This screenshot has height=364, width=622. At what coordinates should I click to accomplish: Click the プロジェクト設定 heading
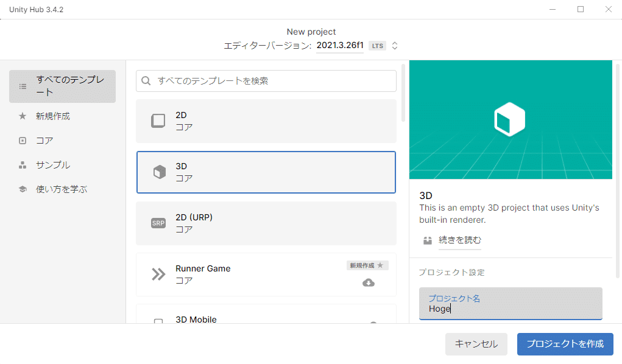pyautogui.click(x=452, y=273)
